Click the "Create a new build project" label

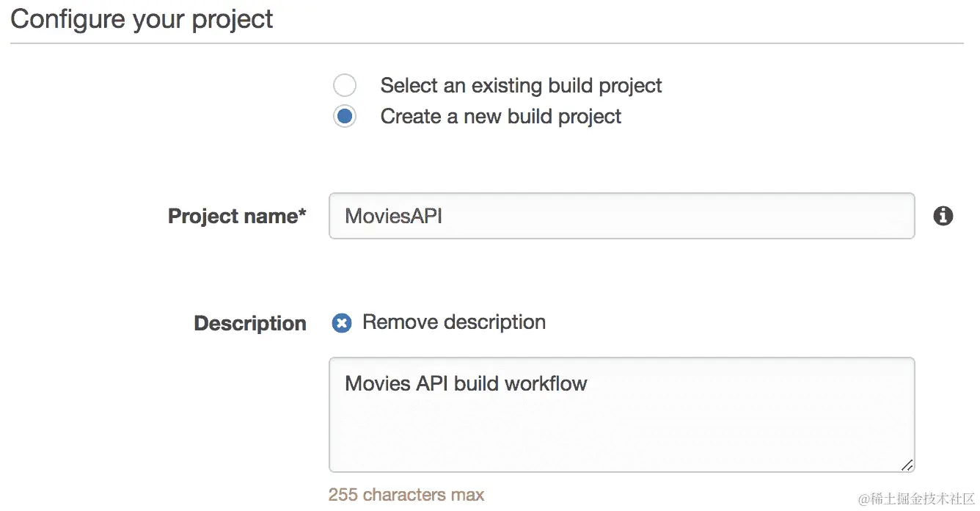click(x=500, y=117)
